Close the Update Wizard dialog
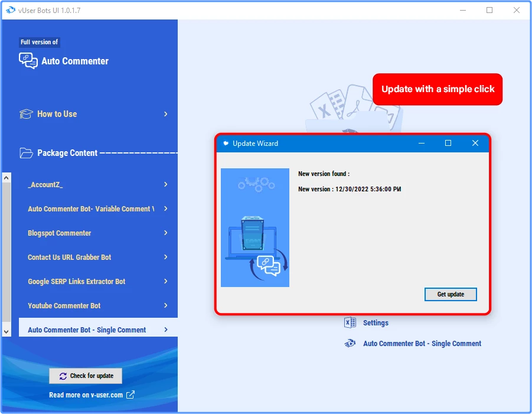 pyautogui.click(x=475, y=143)
